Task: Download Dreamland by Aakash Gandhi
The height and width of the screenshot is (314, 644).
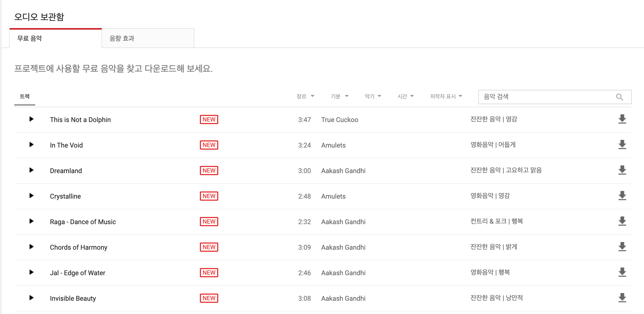Action: [622, 170]
